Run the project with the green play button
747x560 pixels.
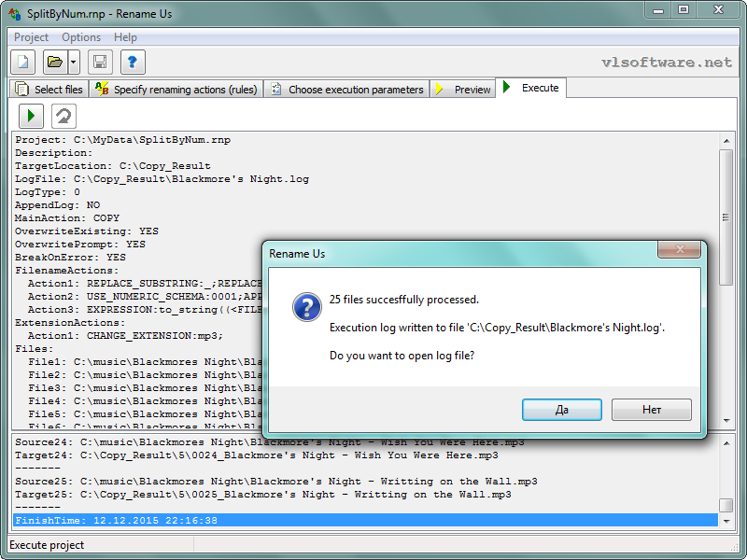32,116
